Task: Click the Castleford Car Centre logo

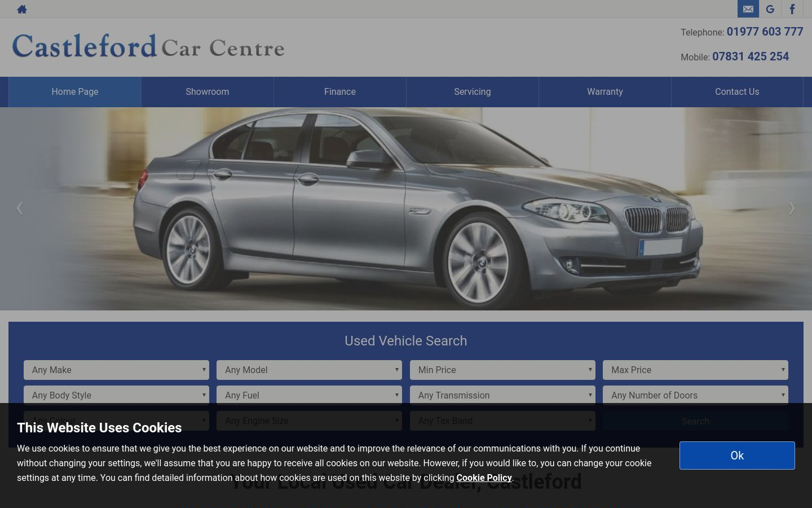Action: pos(148,46)
